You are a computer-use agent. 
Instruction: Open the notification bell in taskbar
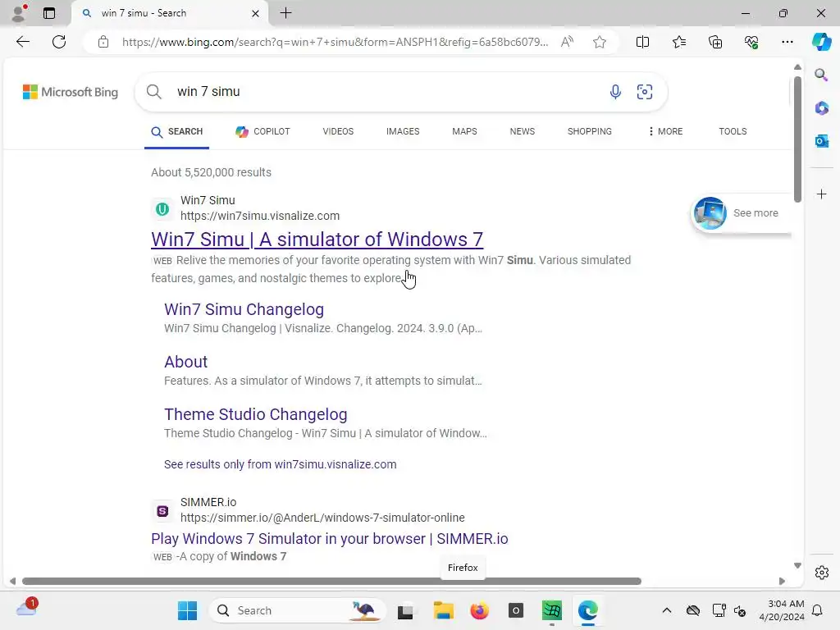pyautogui.click(x=818, y=610)
